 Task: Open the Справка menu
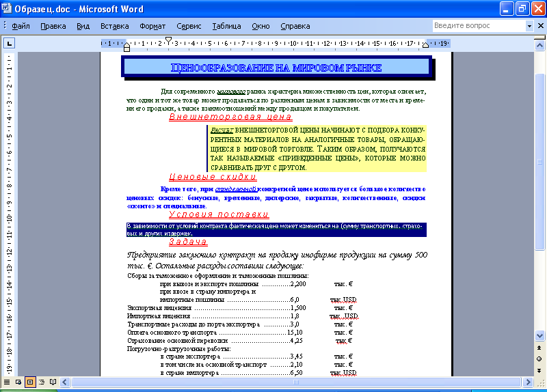[295, 26]
